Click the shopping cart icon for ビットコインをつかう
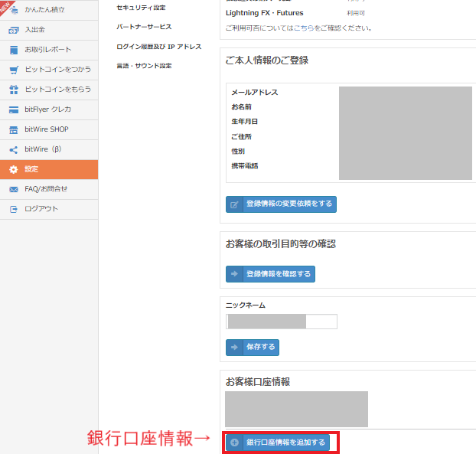This screenshot has height=454, width=476. pyautogui.click(x=13, y=70)
